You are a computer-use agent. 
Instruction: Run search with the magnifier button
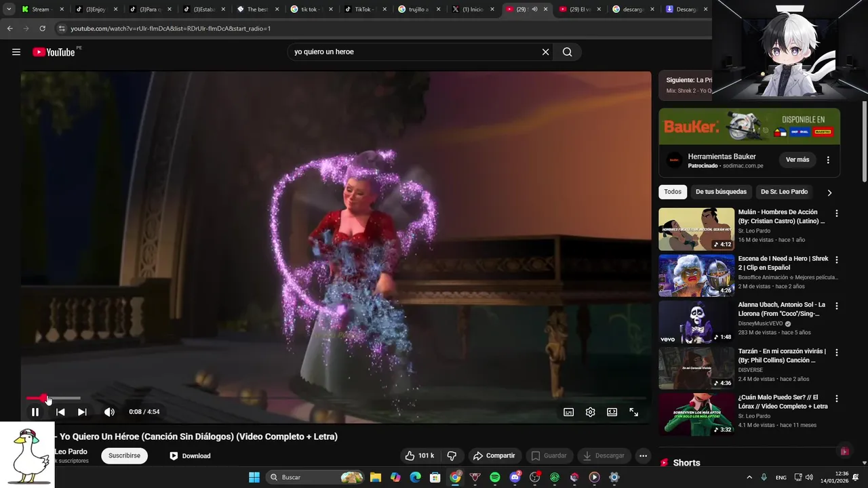click(x=568, y=52)
